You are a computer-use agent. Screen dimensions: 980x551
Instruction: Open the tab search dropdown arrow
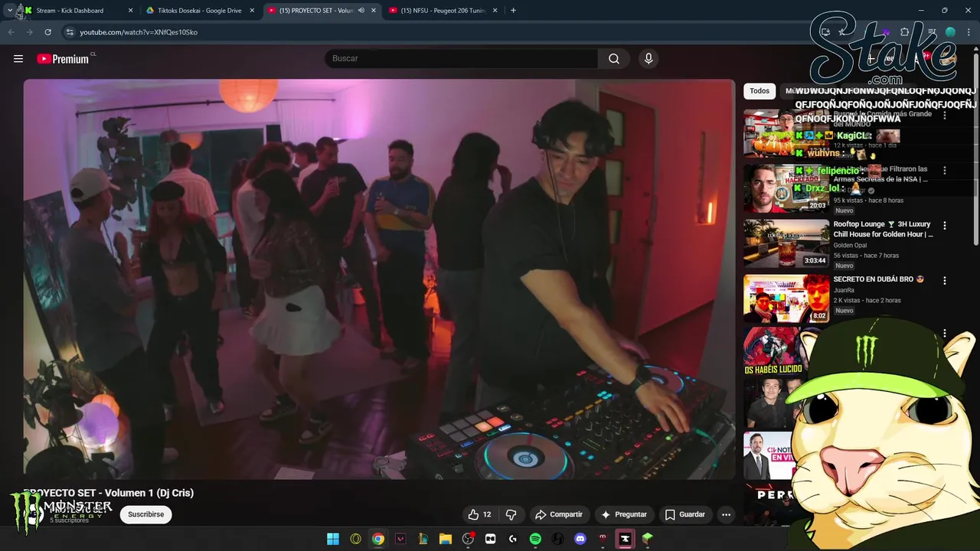(9, 11)
